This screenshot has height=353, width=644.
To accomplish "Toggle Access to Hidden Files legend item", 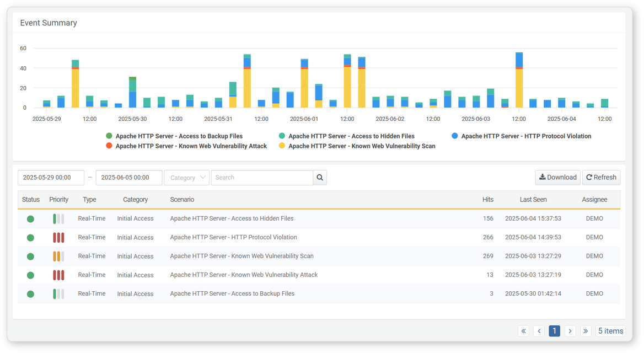I will pyautogui.click(x=347, y=136).
